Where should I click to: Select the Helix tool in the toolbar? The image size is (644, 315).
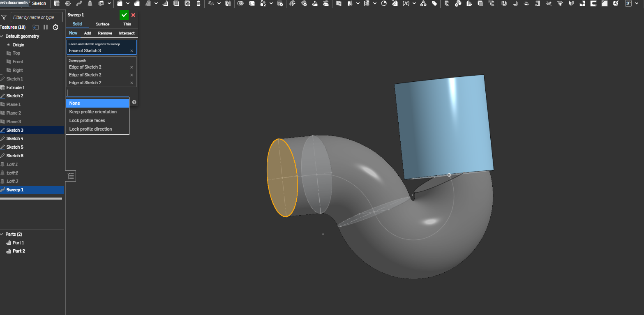tap(367, 3)
